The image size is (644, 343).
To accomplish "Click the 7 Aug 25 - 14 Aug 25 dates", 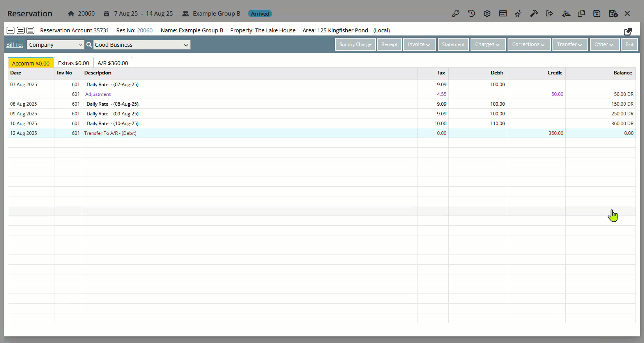I will coord(143,14).
